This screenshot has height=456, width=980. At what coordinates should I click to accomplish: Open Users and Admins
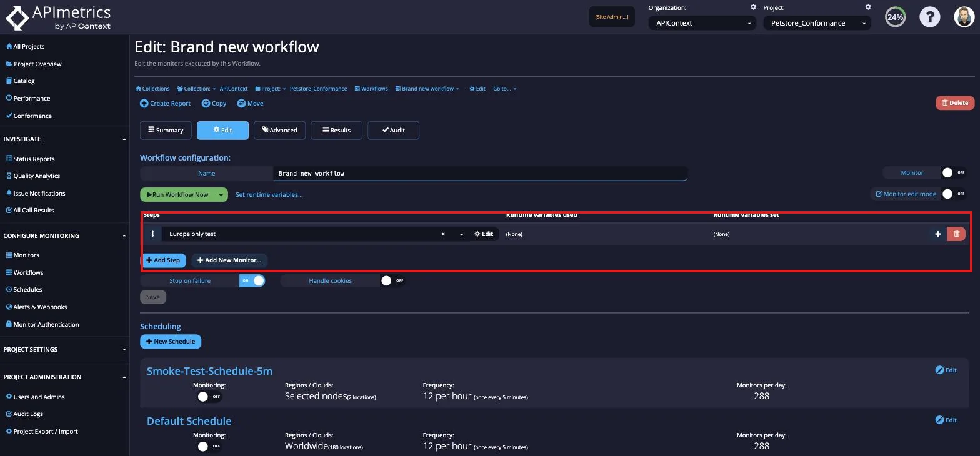pos(35,397)
